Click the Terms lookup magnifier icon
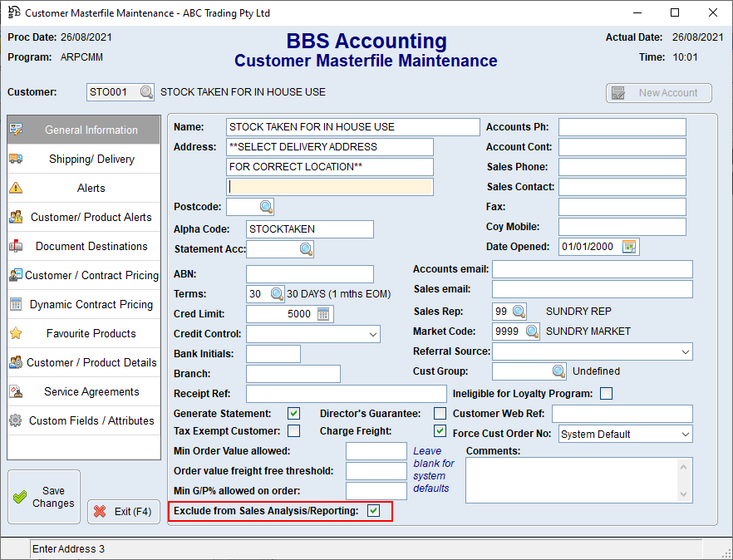Viewport: 733px width, 560px height. (277, 294)
